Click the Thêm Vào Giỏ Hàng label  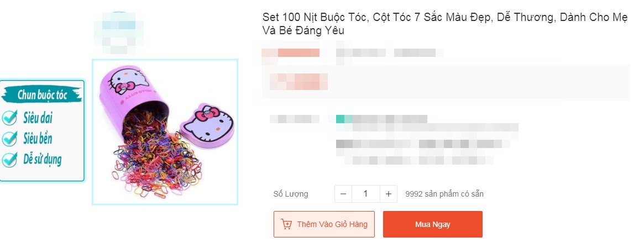coord(332,224)
